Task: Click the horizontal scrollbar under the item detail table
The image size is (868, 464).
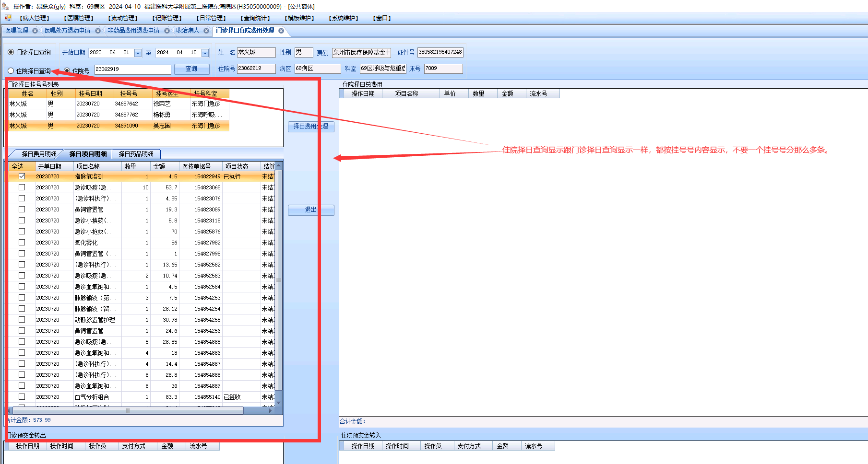Action: 128,410
